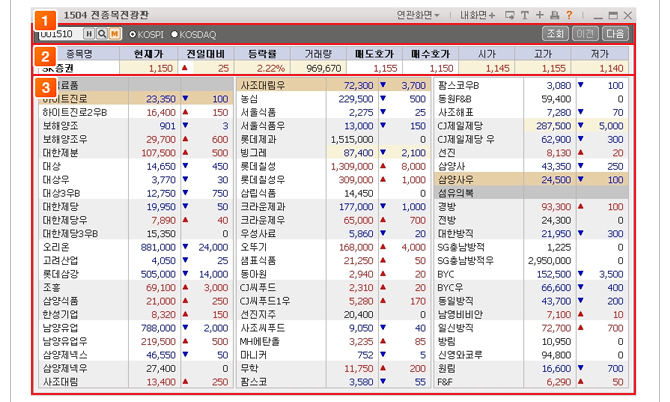Click the 조회 search button
The width and height of the screenshot is (670, 402).
point(555,34)
